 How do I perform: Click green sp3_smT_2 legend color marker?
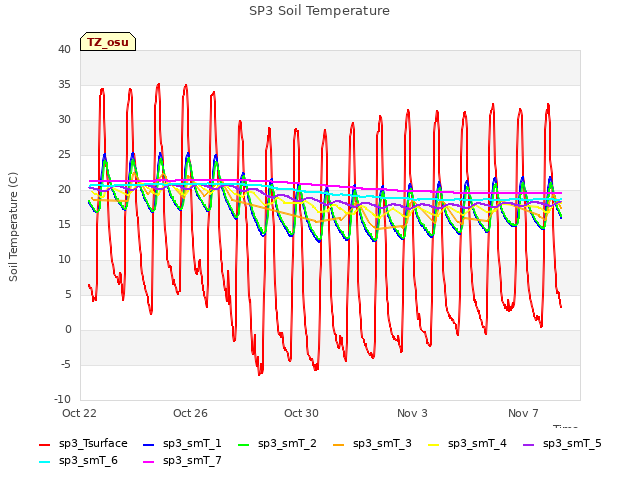[x=243, y=444]
